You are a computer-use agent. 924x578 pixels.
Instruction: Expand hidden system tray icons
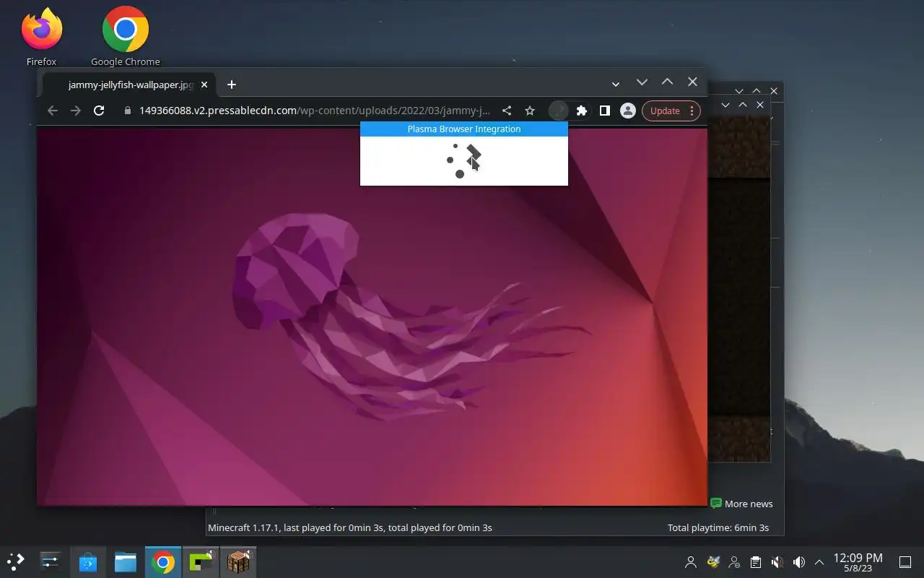[x=819, y=562]
